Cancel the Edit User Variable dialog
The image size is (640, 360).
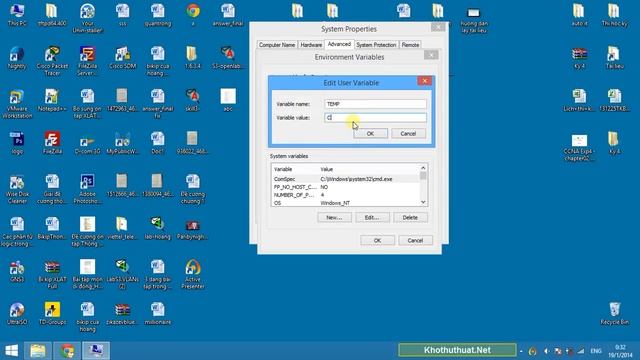click(408, 133)
